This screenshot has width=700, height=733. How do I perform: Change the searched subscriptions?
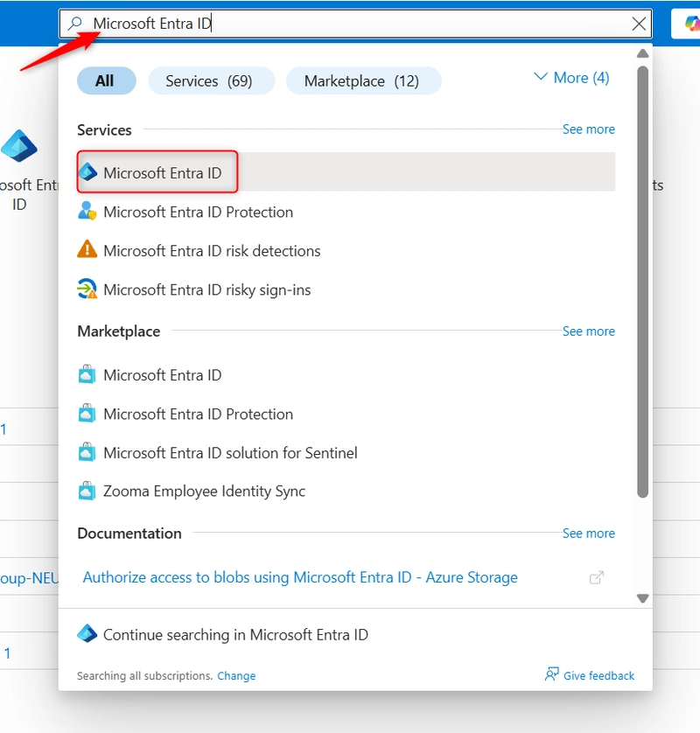[236, 675]
